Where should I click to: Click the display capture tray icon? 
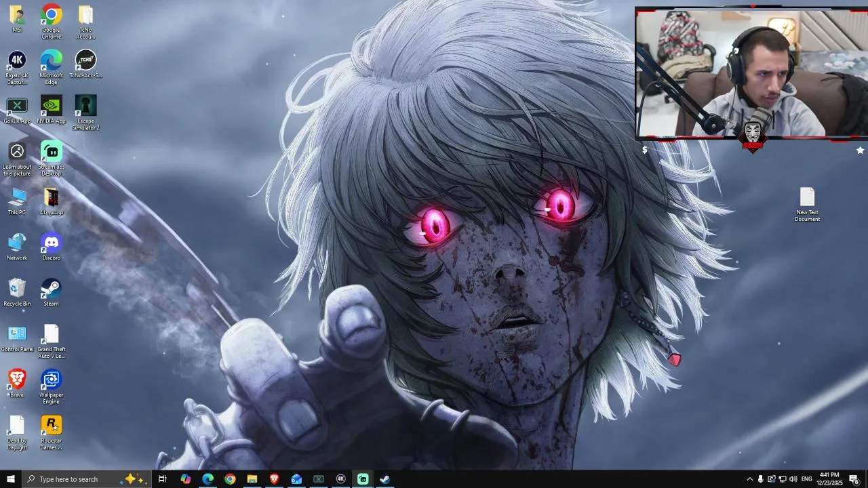[771, 479]
